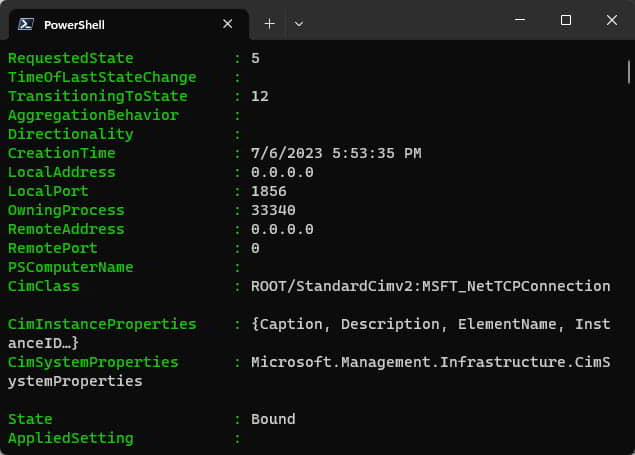
Task: Click the TimeOfLastStateChange property name
Action: coord(102,77)
